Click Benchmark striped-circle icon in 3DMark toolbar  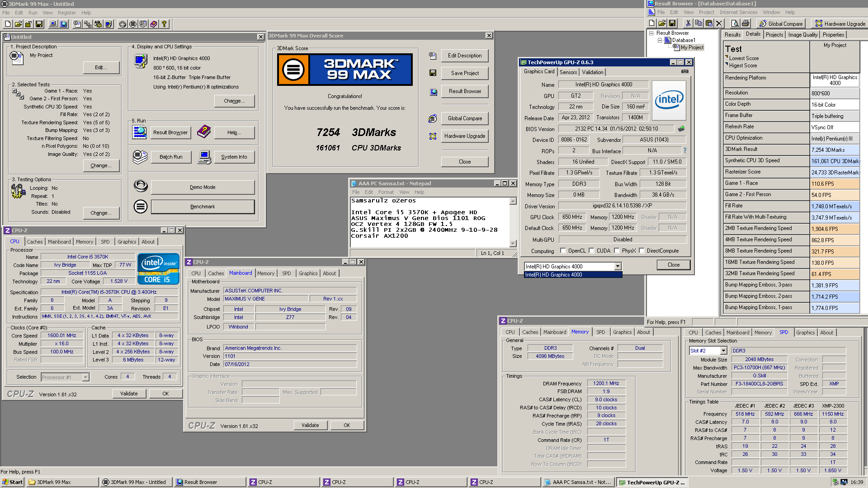click(x=133, y=24)
